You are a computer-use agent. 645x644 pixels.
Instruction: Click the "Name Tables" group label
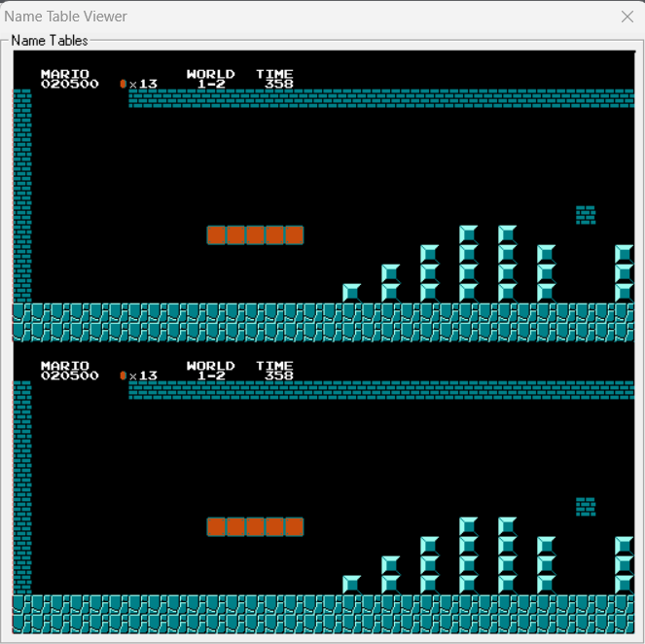(50, 40)
